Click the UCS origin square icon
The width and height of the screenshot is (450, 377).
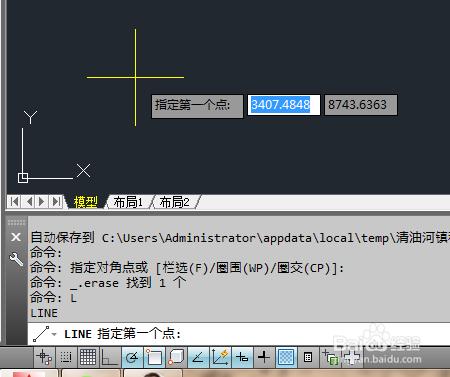point(23,178)
